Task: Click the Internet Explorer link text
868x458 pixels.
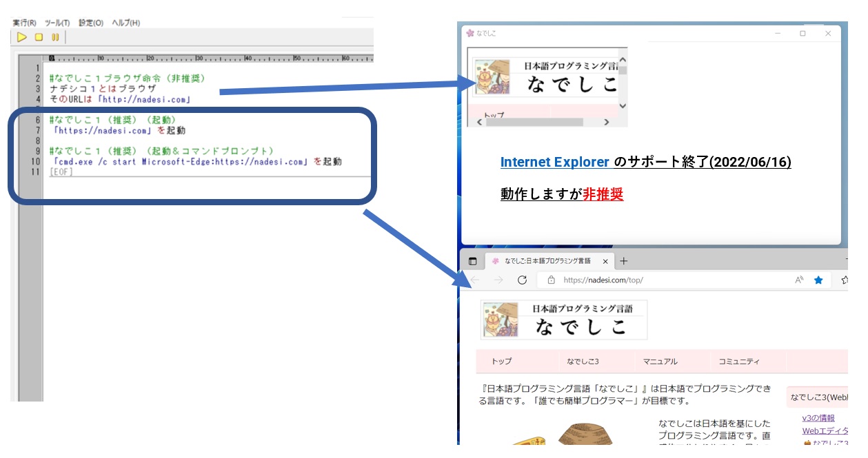Action: click(555, 162)
